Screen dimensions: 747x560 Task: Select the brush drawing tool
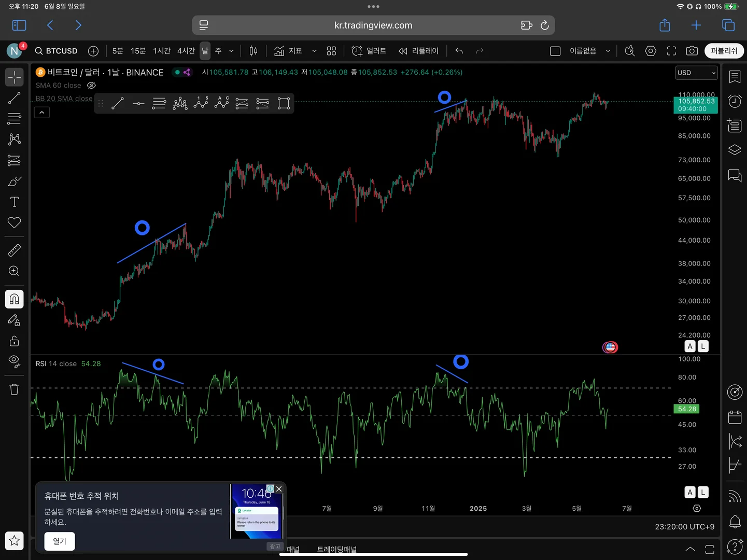click(14, 181)
